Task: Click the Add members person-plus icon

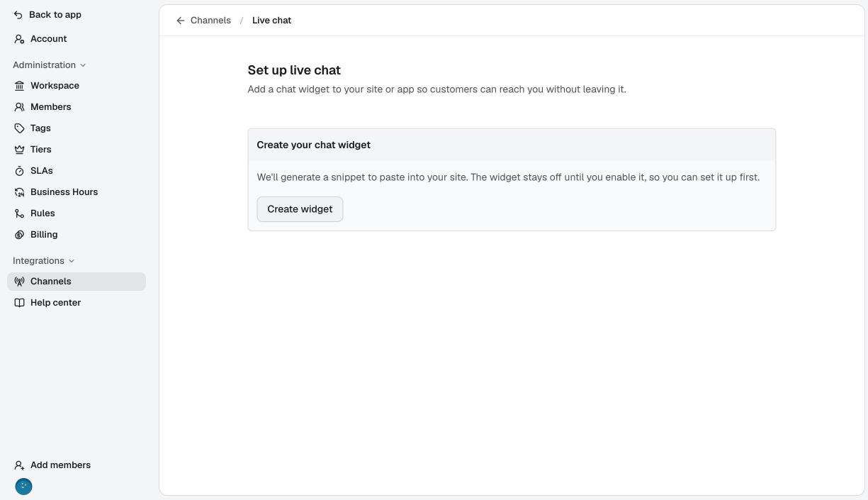Action: coord(19,465)
